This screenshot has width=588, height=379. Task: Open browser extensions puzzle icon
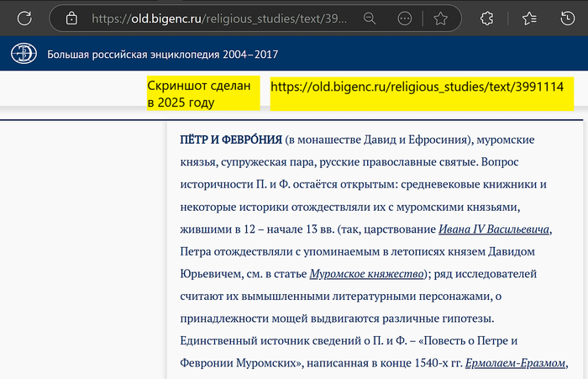tap(486, 18)
